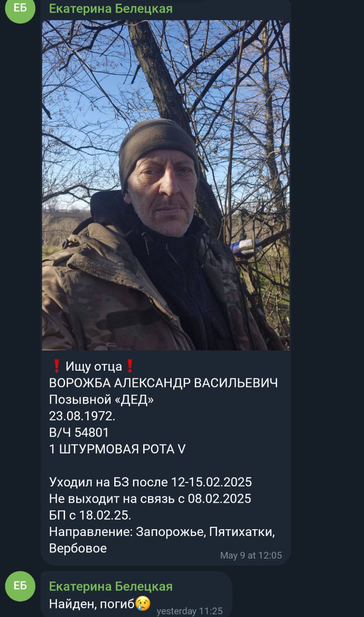Click the 'Уходил на БЗ после 12-15.02.2025' line
The width and height of the screenshot is (364, 617).
pyautogui.click(x=150, y=482)
